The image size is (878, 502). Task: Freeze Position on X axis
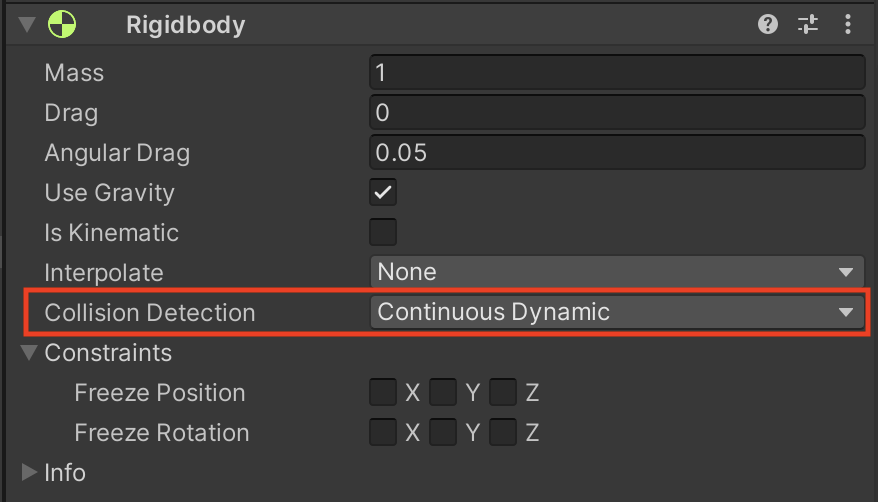[383, 392]
